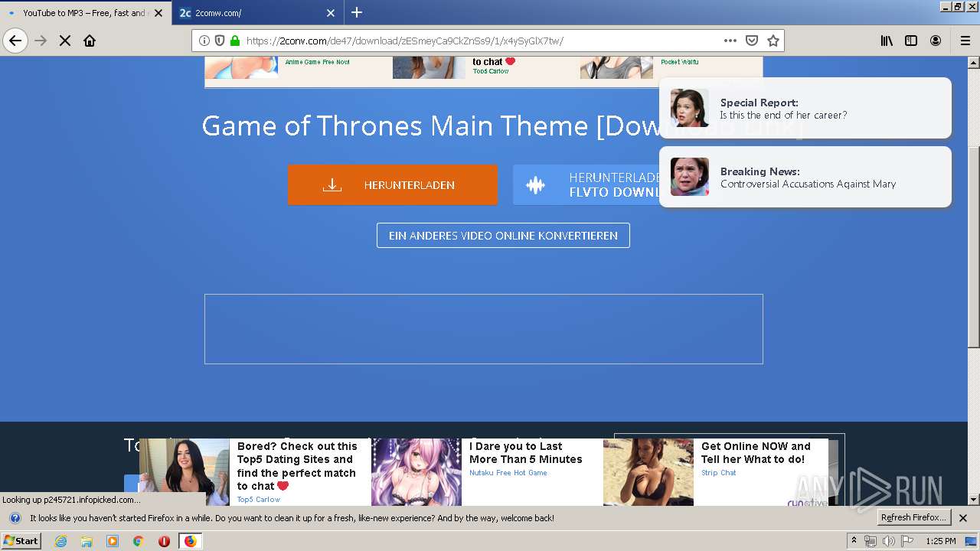Click orange HERUNTERLADEN download button
Screen dimensions: 980x551
tap(393, 184)
